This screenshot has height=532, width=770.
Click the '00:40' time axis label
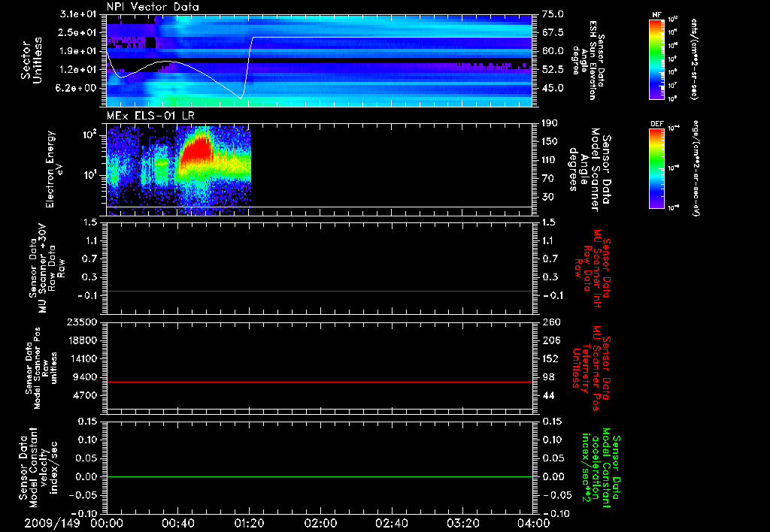point(177,523)
